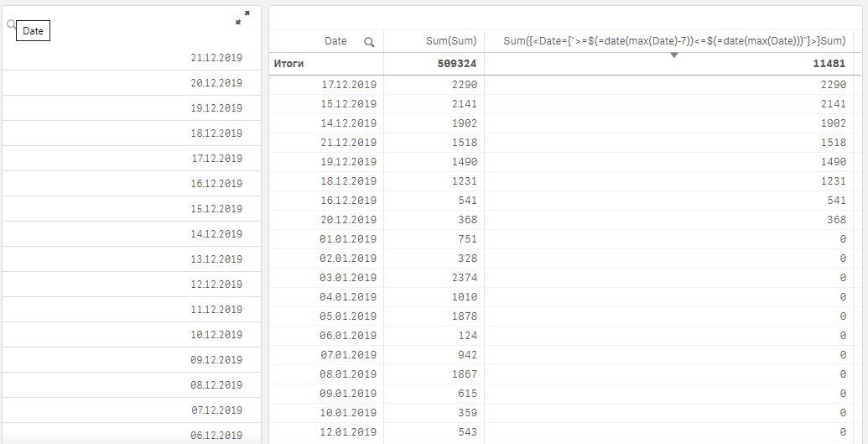Click the 509324 total value cell
The width and height of the screenshot is (868, 444).
[x=456, y=63]
